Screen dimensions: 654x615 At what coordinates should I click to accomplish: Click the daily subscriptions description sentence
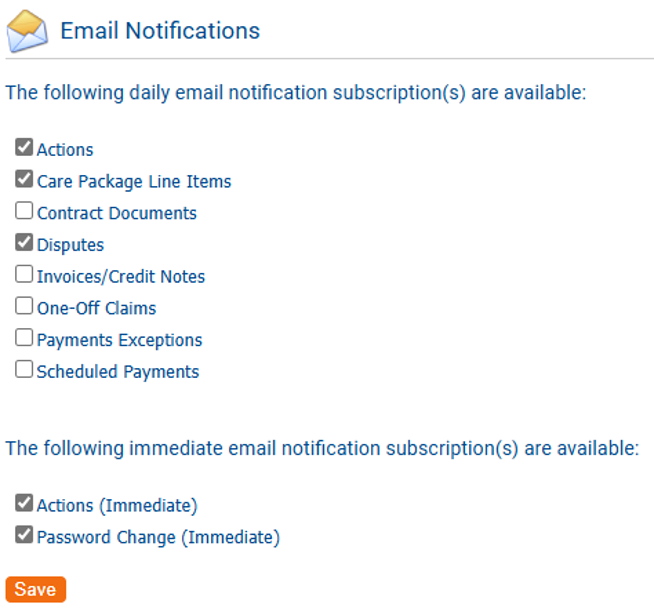click(x=295, y=93)
